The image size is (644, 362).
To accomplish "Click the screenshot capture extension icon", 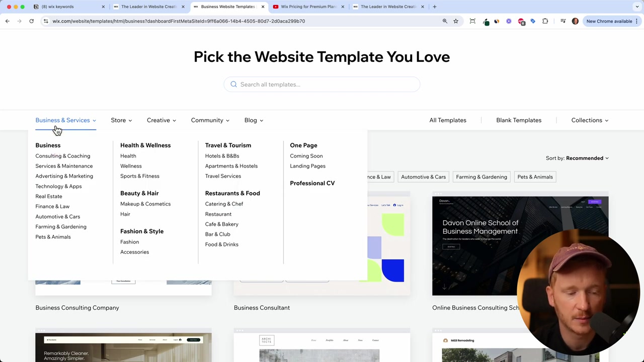I will click(472, 21).
